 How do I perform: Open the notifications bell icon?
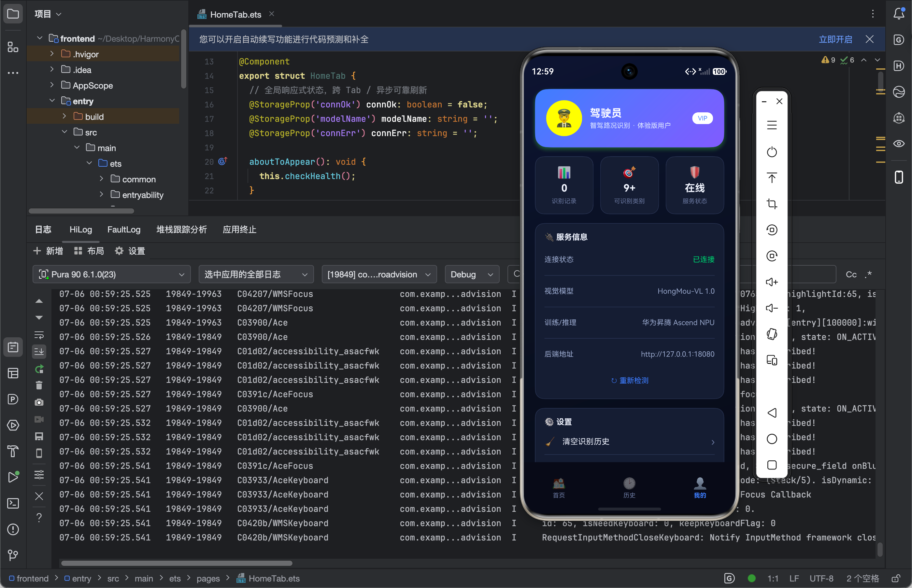(x=899, y=14)
